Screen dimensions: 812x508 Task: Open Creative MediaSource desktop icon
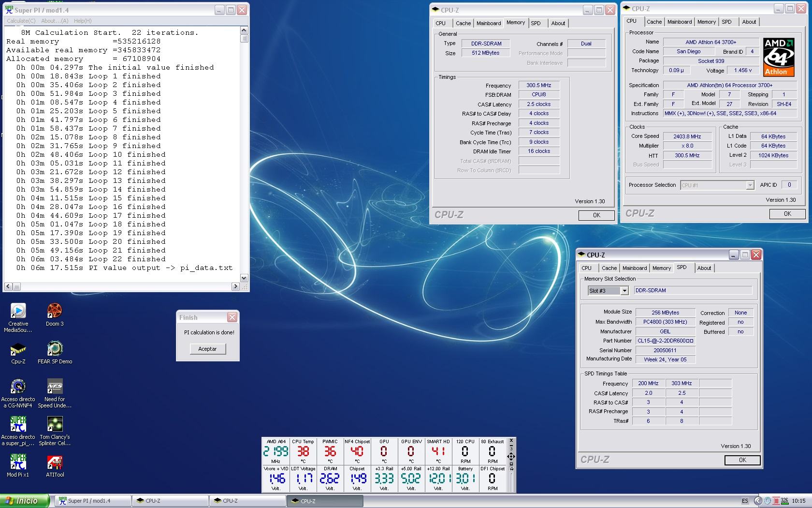point(18,311)
